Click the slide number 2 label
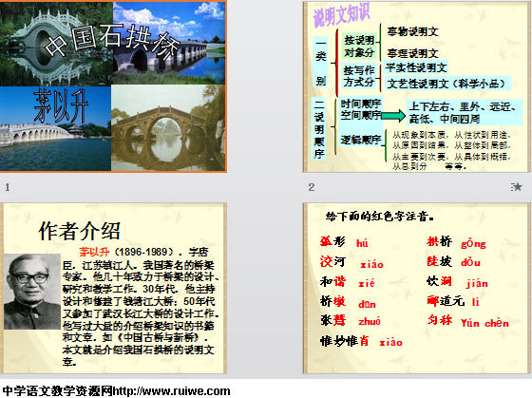Screen dimensions: 532x398 (312, 187)
